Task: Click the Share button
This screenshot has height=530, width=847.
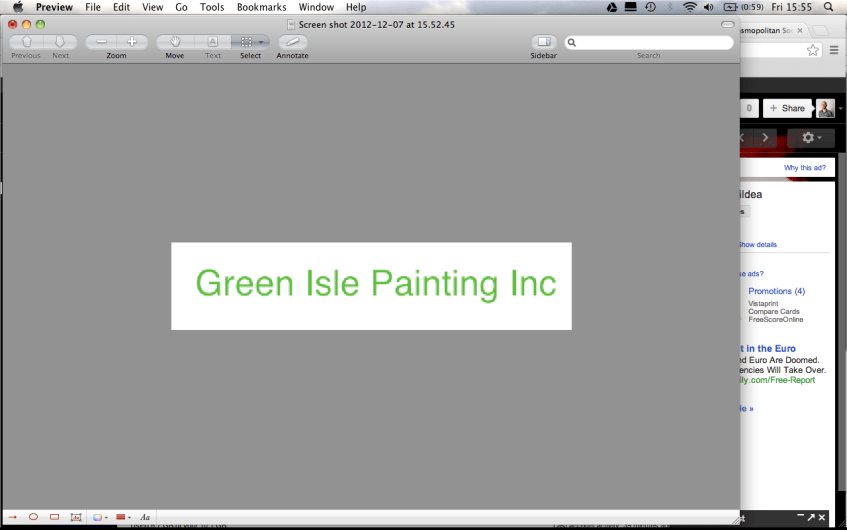Action: point(787,108)
